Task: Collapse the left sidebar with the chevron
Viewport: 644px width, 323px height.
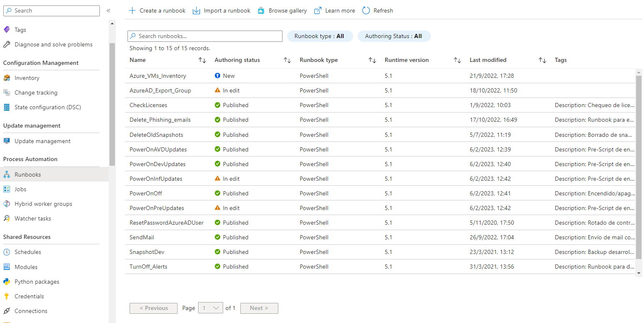Action: (x=108, y=10)
